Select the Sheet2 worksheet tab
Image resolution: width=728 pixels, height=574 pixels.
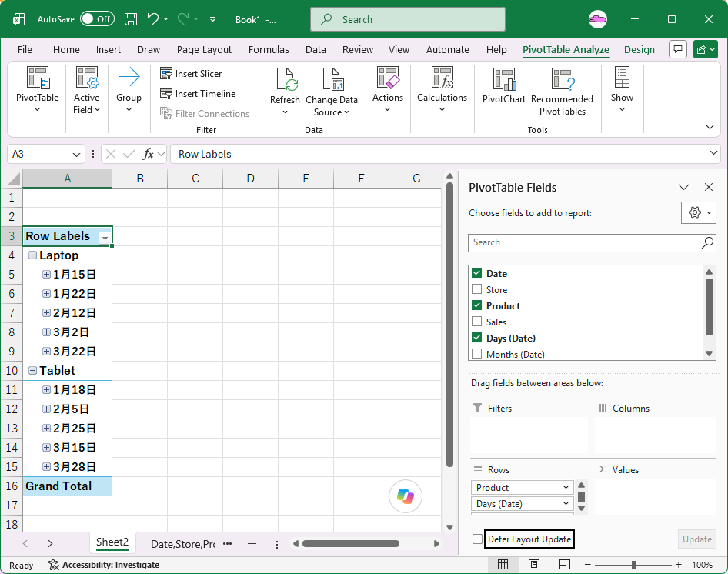coord(112,542)
